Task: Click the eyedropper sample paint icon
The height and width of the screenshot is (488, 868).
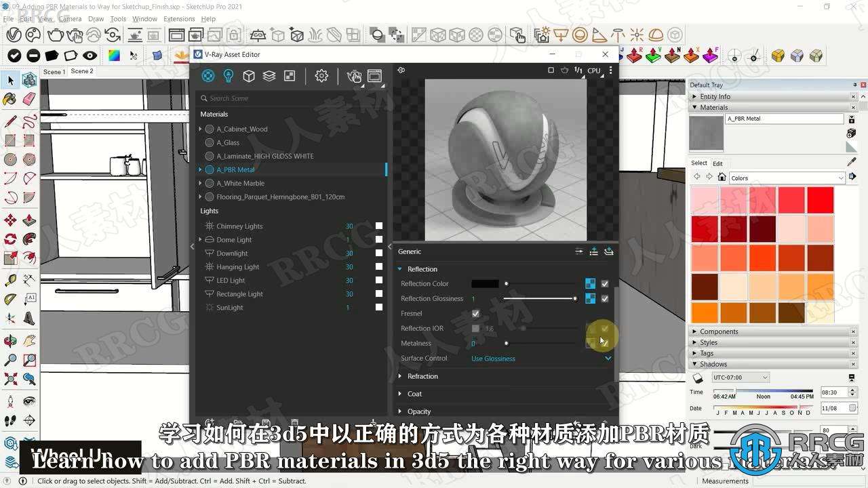Action: tap(852, 161)
